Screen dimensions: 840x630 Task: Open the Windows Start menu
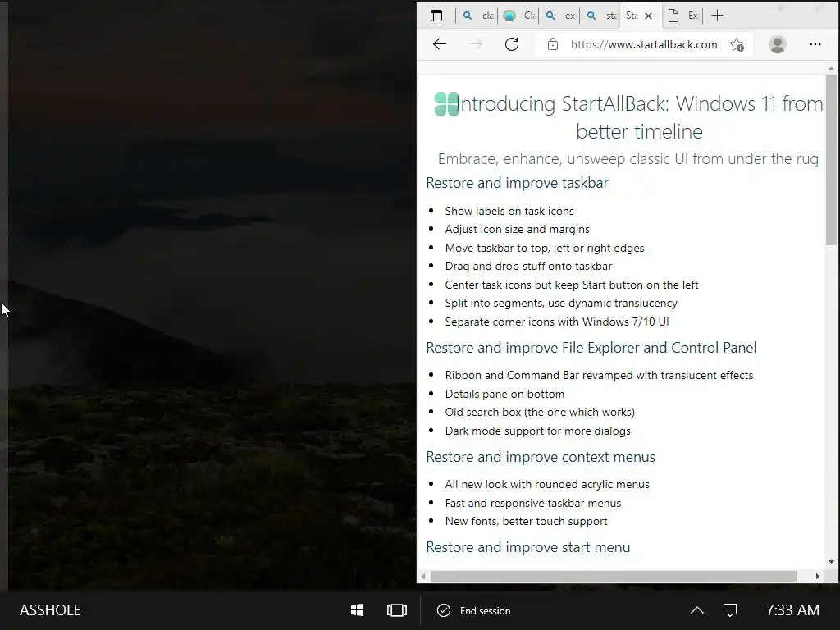point(357,610)
